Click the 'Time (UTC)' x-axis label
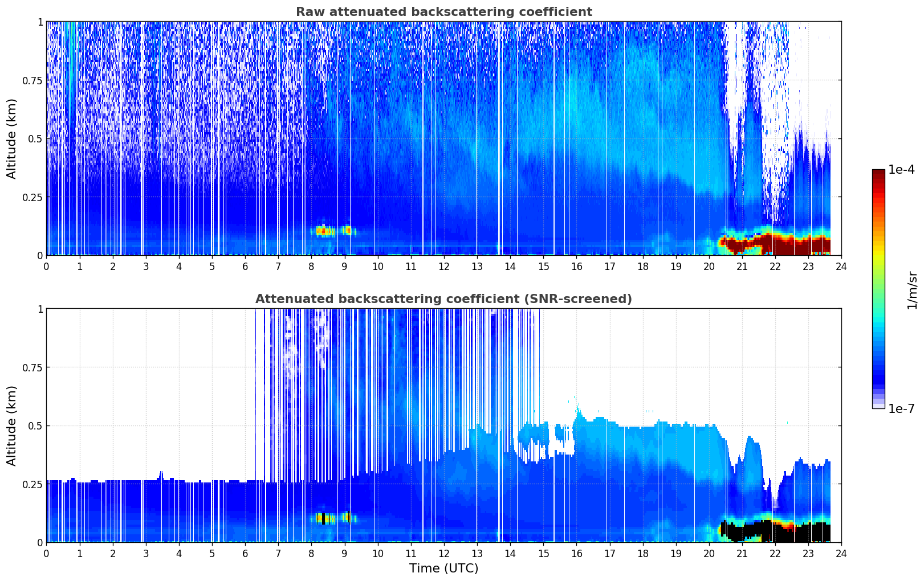 click(443, 568)
